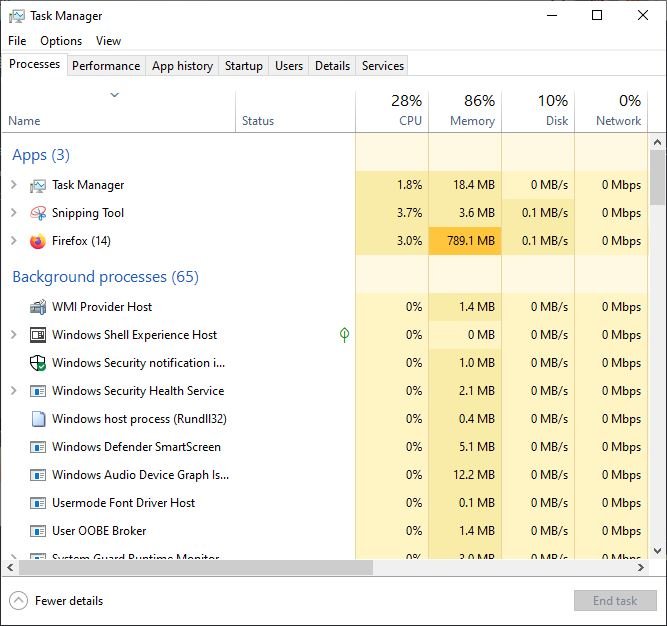Click the WMI Provider Host icon
This screenshot has width=667, height=626.
[x=38, y=307]
